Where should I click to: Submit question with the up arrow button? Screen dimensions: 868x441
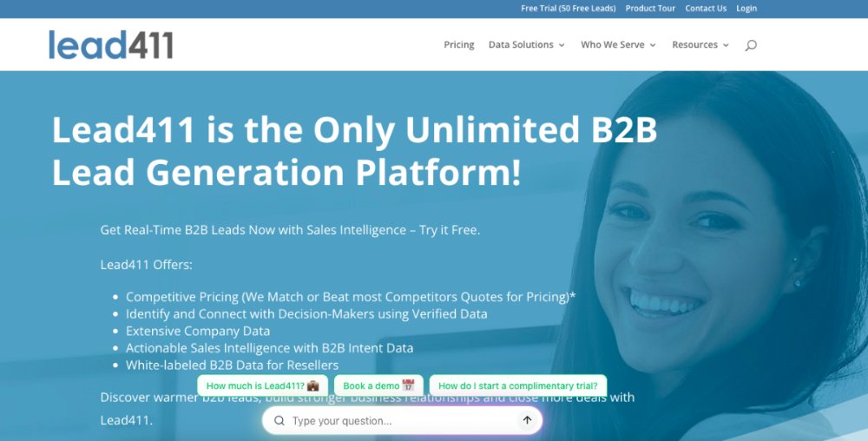pos(527,420)
